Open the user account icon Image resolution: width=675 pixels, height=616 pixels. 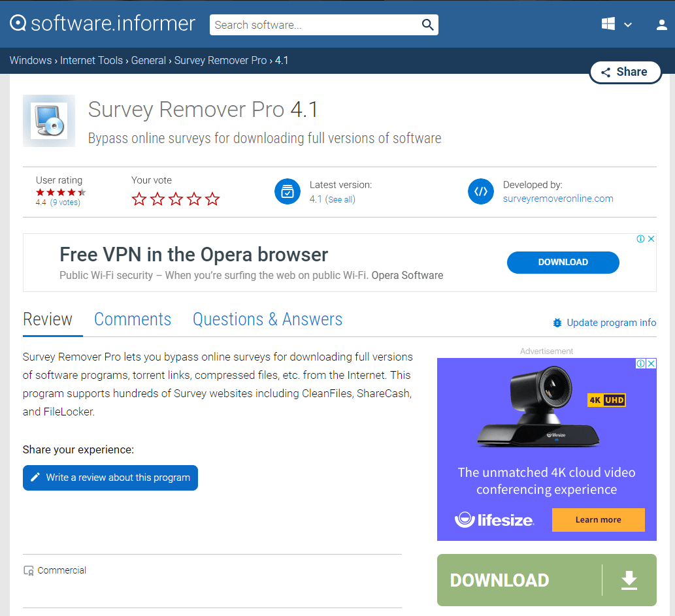[x=662, y=25]
